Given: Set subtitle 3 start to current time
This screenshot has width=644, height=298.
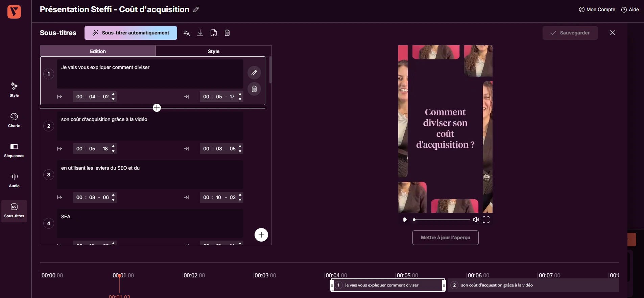Looking at the screenshot, I should coord(59,197).
